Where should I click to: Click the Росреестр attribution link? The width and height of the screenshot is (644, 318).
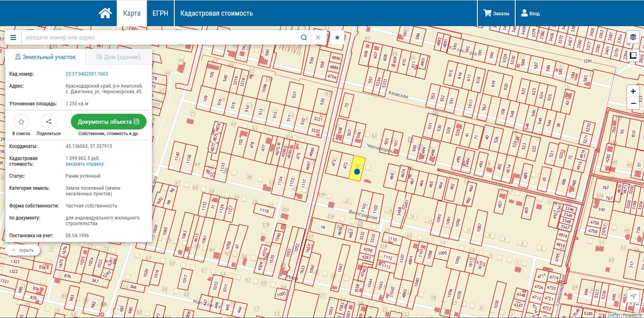[x=632, y=315]
